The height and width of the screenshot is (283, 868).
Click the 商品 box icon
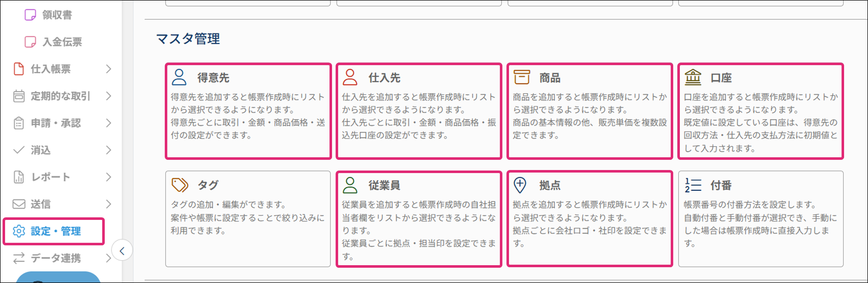521,77
